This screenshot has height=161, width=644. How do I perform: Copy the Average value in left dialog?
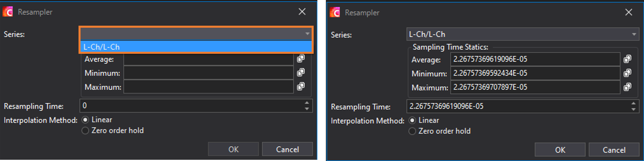[x=301, y=59]
